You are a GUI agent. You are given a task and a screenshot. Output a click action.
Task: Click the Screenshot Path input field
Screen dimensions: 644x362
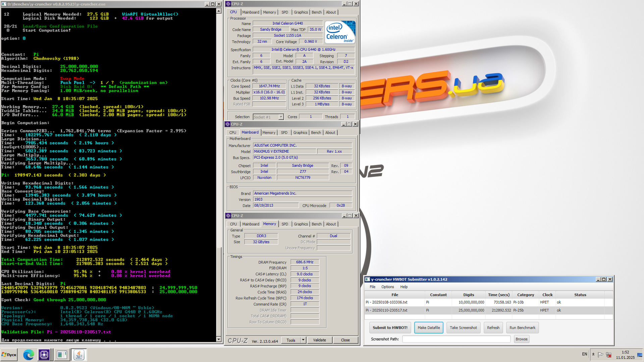[456, 339]
